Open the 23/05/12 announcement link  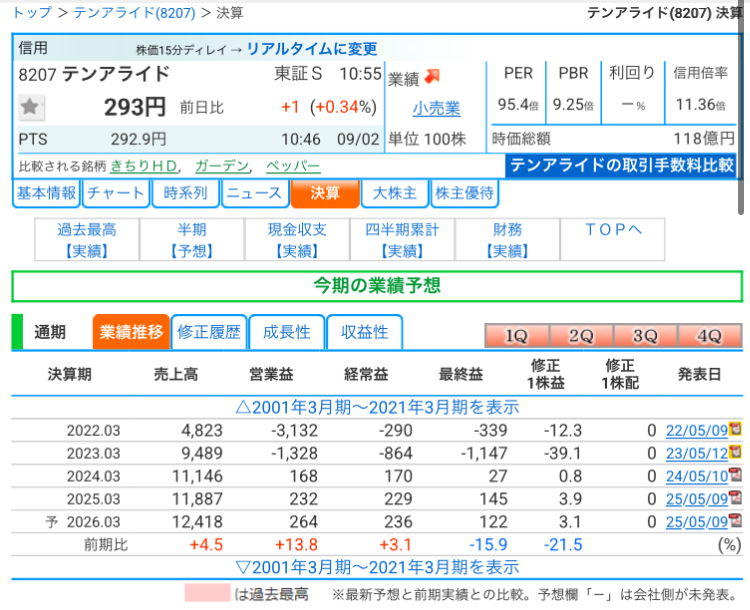[697, 454]
